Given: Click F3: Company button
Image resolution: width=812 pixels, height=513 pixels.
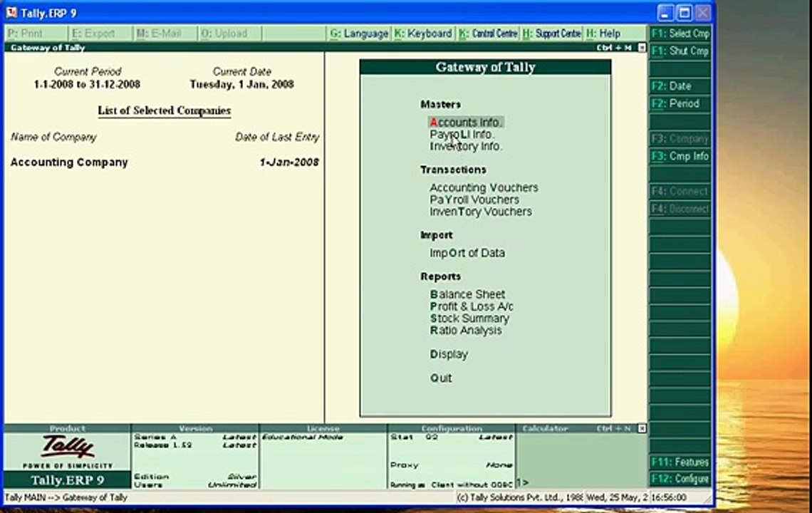Looking at the screenshot, I should [x=680, y=139].
